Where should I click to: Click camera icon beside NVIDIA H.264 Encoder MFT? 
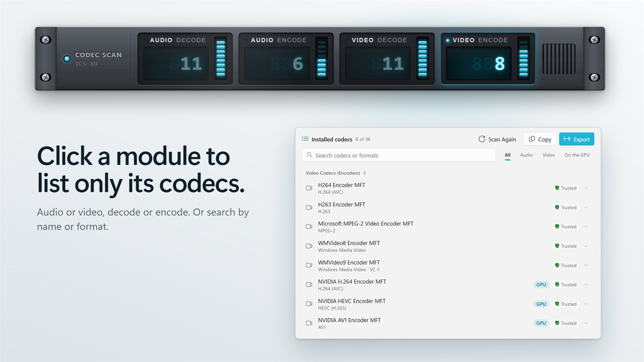pyautogui.click(x=309, y=285)
